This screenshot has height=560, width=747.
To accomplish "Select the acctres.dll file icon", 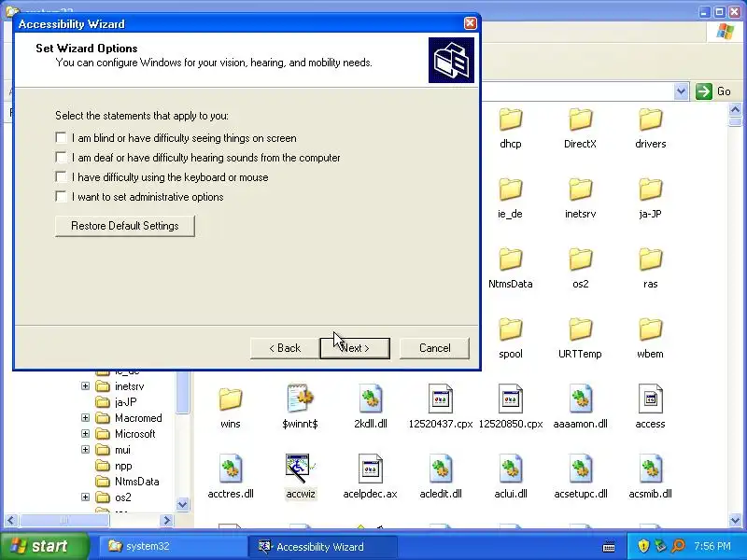I will 231,469.
